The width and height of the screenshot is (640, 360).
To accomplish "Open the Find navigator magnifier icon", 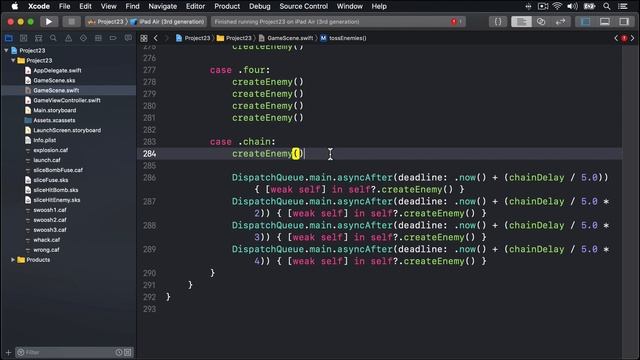I will click(53, 38).
